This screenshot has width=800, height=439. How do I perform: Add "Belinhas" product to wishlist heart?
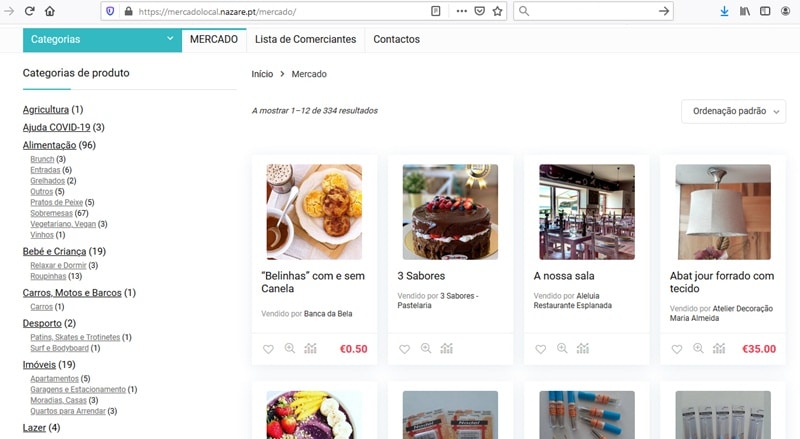[268, 349]
